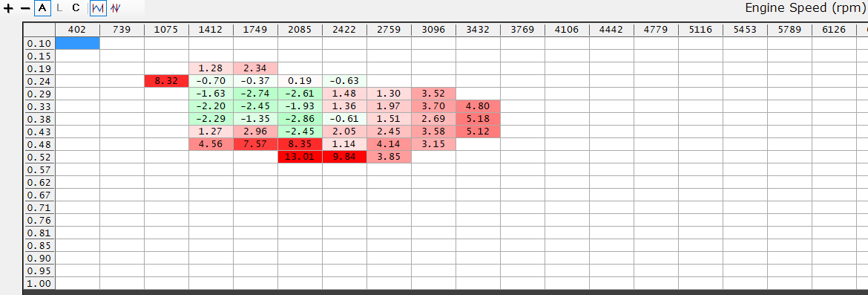Click the cell showing 2.05
868x295 pixels.
tap(344, 132)
